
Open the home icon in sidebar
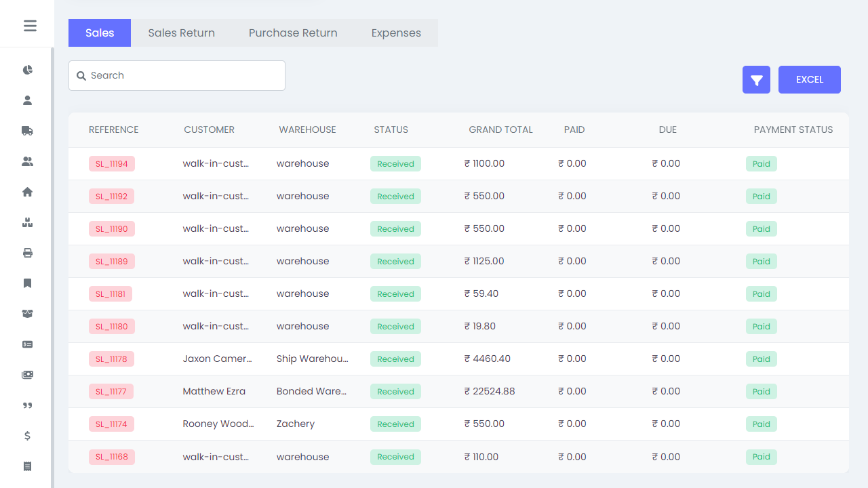[x=28, y=192]
